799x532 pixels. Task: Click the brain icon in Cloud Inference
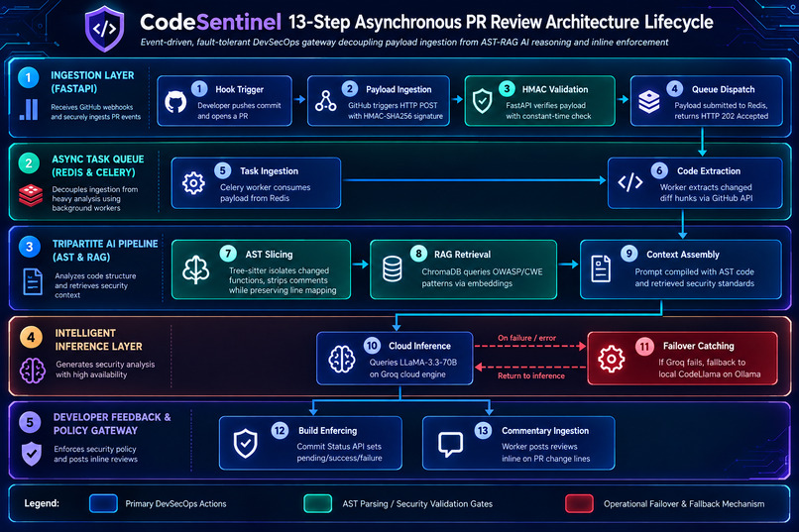[x=341, y=359]
